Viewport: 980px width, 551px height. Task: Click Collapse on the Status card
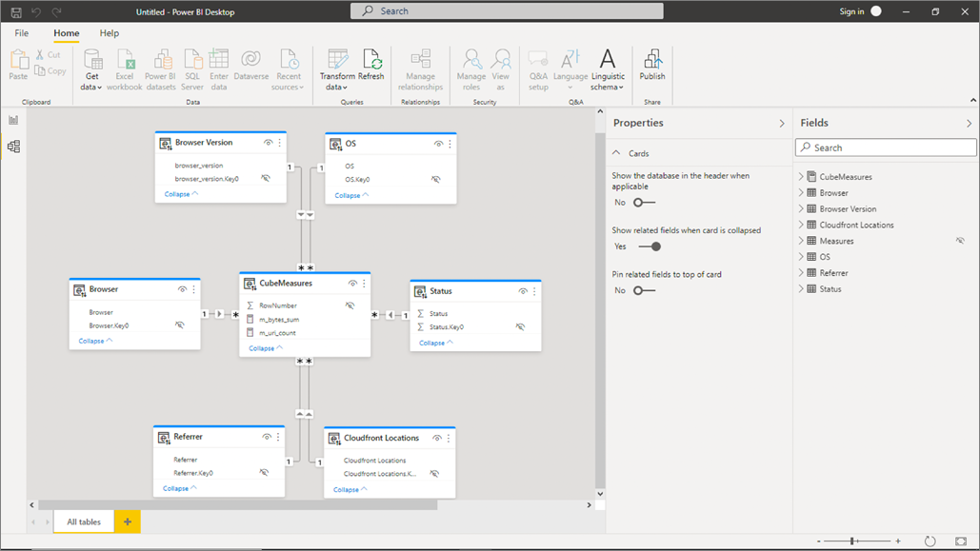point(436,343)
